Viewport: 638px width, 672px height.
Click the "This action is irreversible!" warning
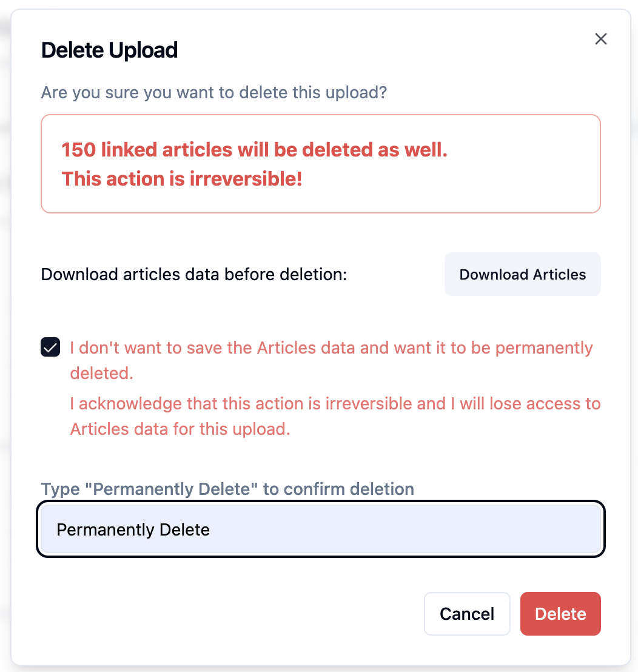(x=182, y=179)
